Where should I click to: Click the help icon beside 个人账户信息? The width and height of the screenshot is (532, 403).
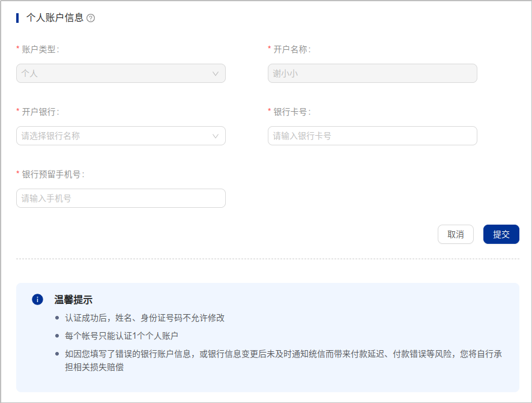pos(91,18)
